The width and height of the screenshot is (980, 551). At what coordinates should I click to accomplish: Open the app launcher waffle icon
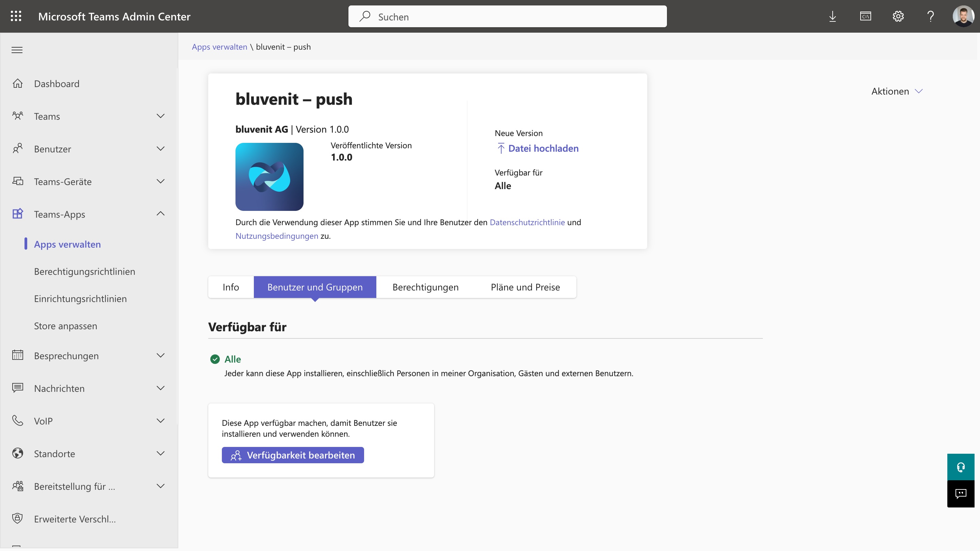pyautogui.click(x=16, y=16)
